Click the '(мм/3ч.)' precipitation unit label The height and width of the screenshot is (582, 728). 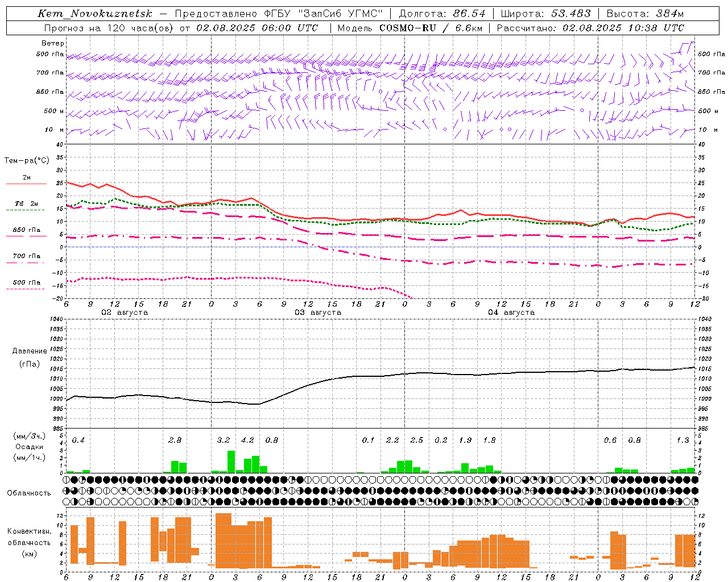[29, 436]
